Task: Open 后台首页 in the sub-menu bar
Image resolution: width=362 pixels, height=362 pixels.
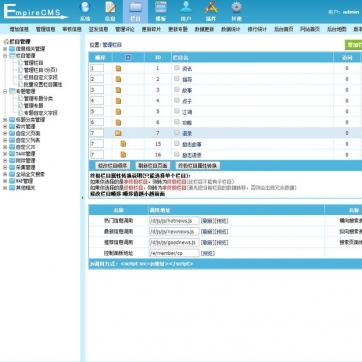Action: (x=283, y=29)
